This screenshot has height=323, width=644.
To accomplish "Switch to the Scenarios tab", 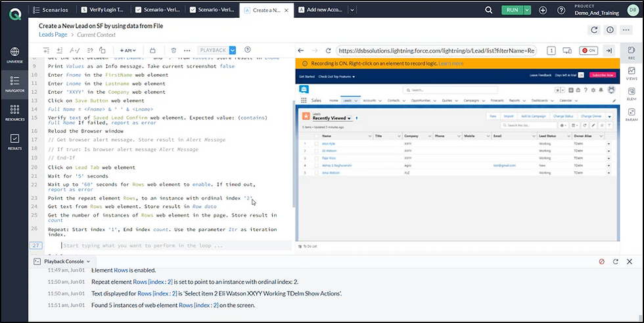I will click(x=51, y=10).
